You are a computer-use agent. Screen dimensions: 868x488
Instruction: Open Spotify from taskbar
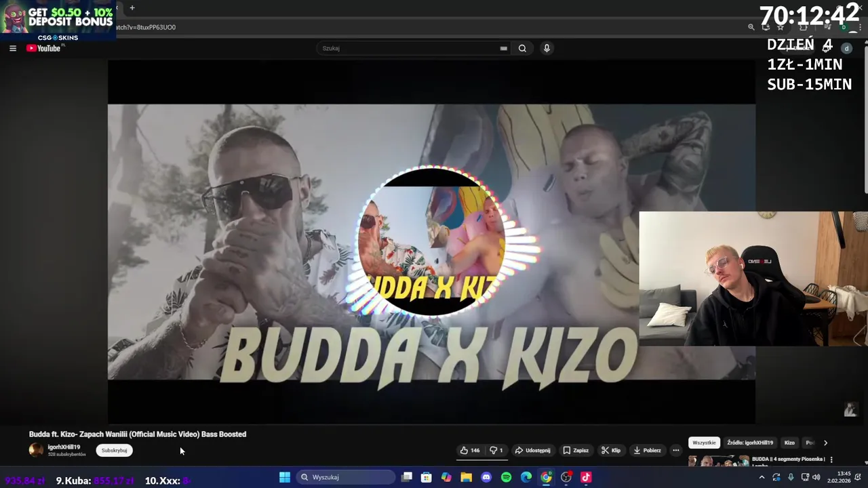(x=506, y=477)
